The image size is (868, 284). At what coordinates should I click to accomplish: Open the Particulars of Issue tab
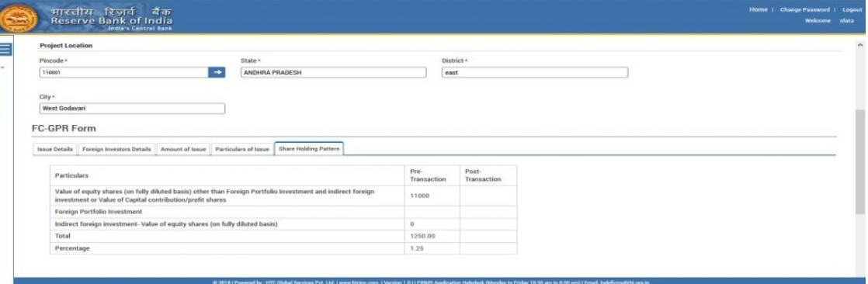point(242,150)
